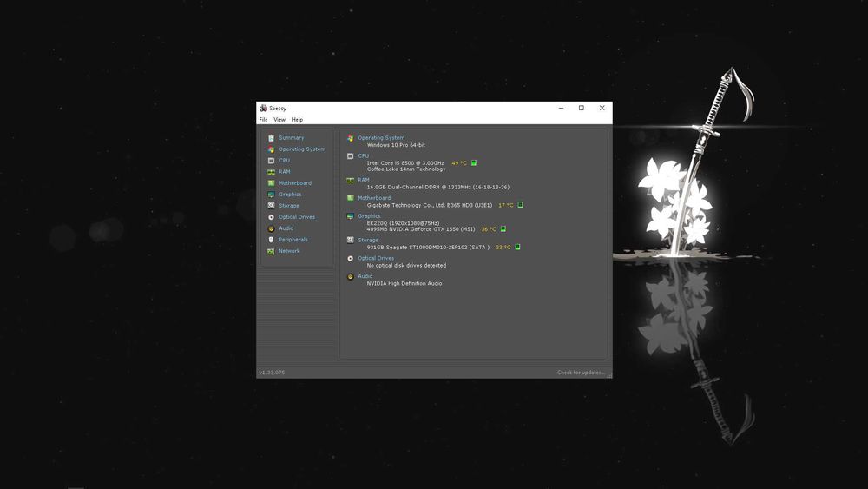
Task: Select Optical Drives in the sidebar
Action: [297, 217]
